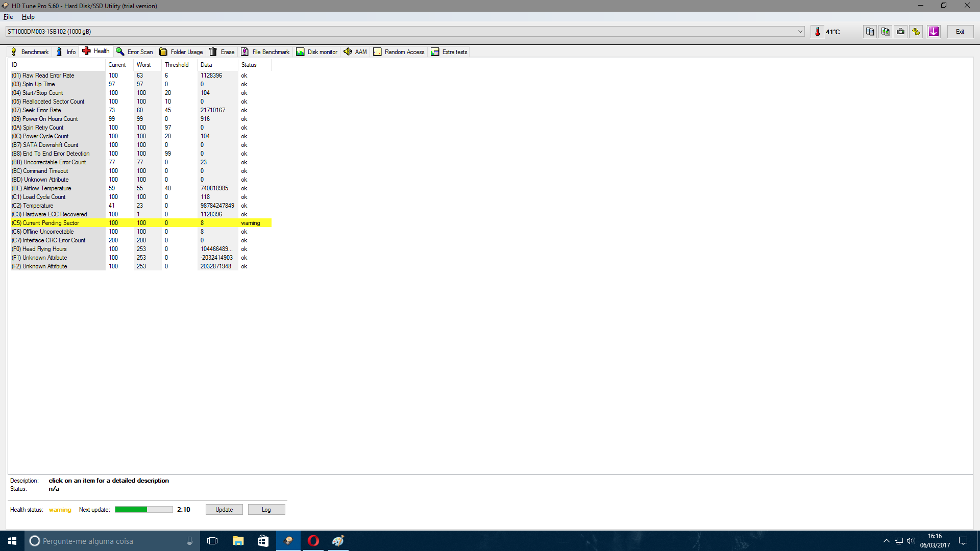
Task: Click the AAM speaker icon
Action: pyautogui.click(x=348, y=52)
